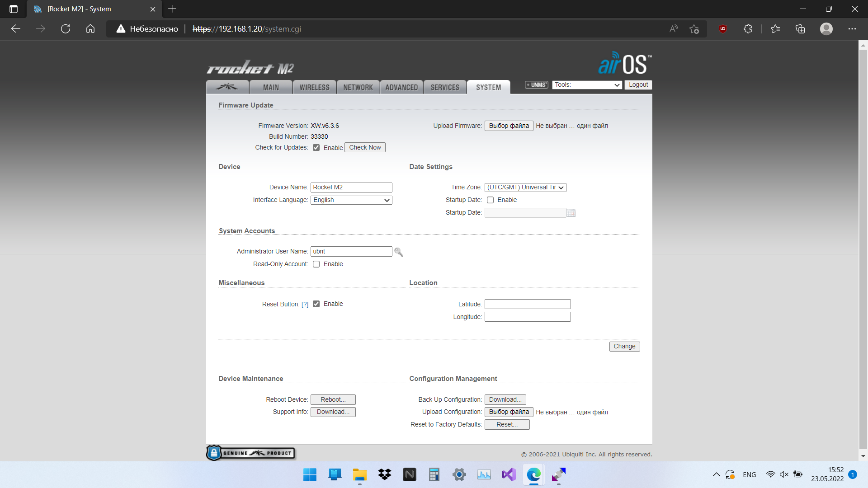The height and width of the screenshot is (488, 868).
Task: Open the taskbar clock and date
Action: point(827,474)
